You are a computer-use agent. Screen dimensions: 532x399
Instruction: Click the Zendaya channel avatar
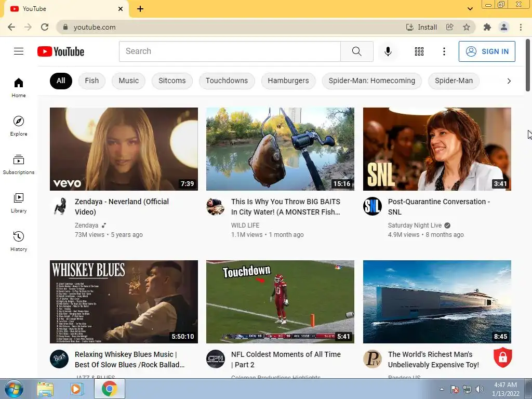coord(59,206)
